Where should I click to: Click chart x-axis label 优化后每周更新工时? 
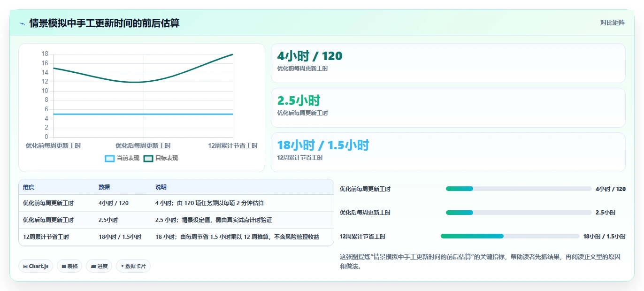point(143,146)
